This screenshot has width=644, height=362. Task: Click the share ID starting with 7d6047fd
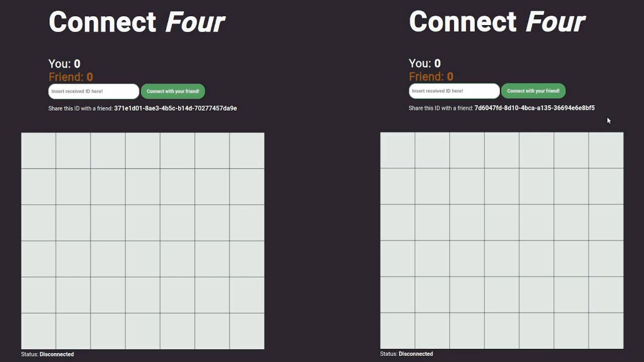[x=534, y=108]
